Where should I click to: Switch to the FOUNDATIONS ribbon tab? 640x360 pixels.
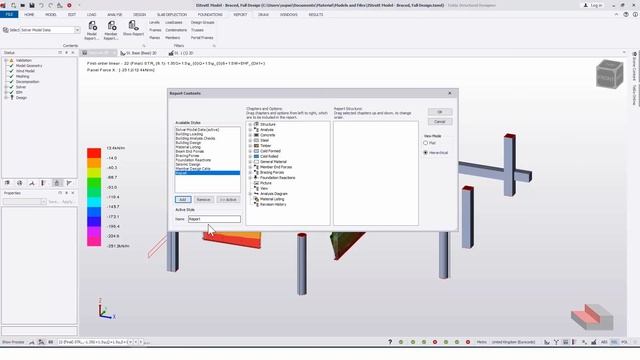click(210, 14)
